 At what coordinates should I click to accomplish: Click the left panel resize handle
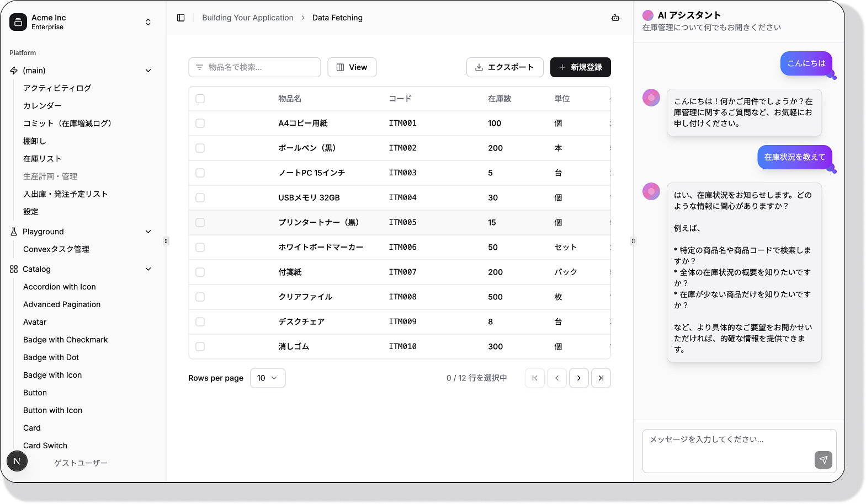pyautogui.click(x=166, y=241)
